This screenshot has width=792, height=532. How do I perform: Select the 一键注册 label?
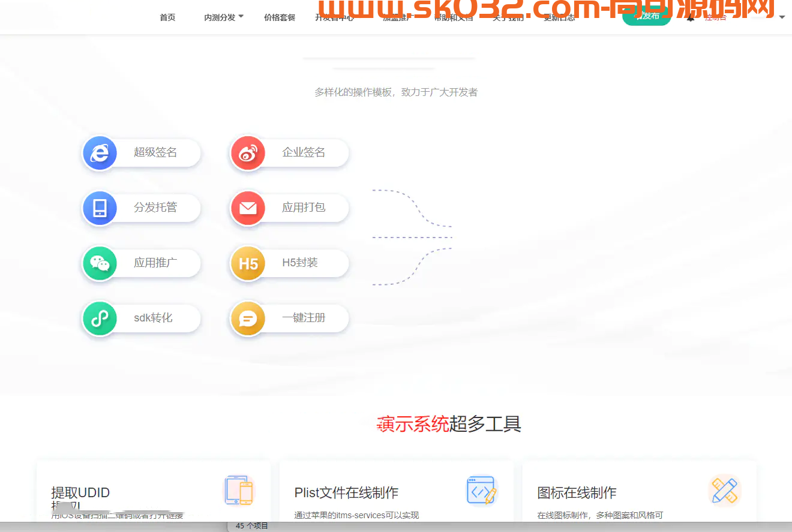click(304, 318)
